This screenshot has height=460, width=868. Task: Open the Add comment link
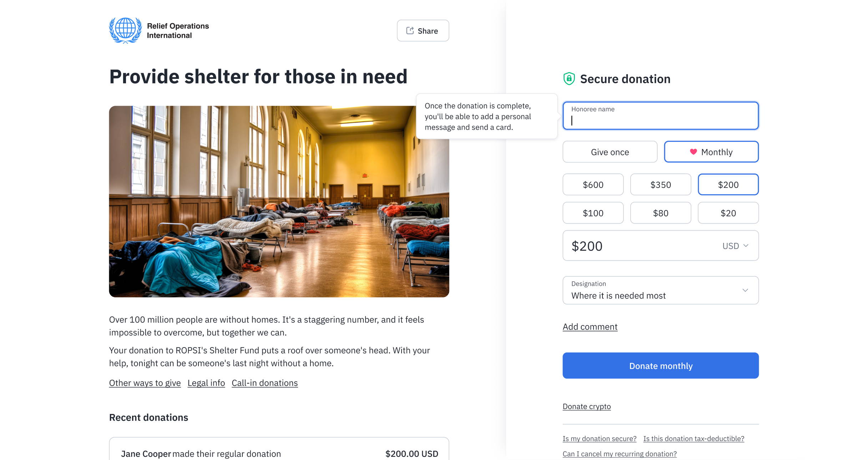coord(590,327)
